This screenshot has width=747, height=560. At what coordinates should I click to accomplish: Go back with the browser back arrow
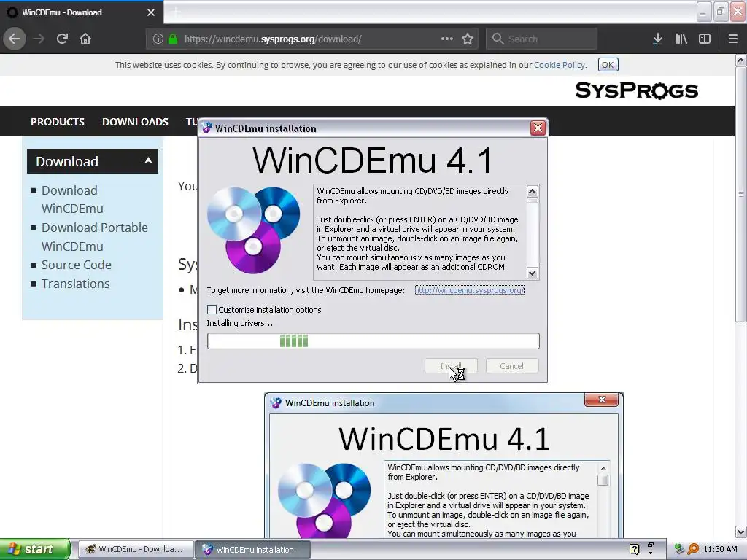tap(15, 39)
